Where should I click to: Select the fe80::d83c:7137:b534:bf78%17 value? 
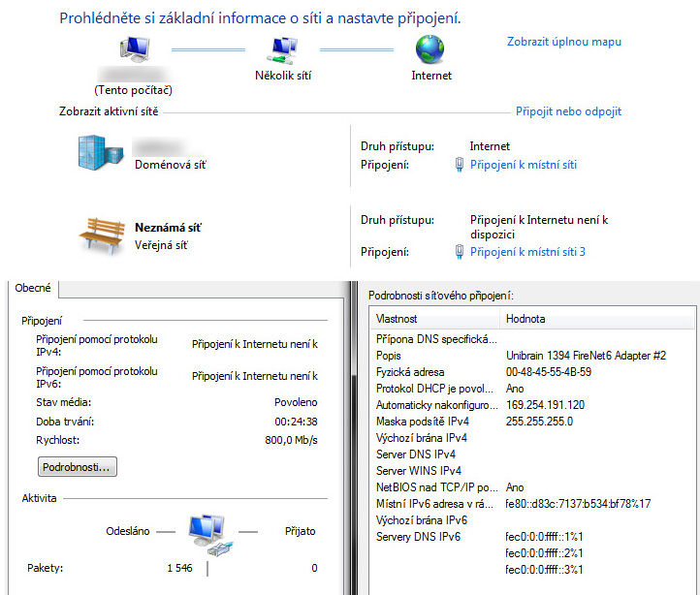click(578, 504)
